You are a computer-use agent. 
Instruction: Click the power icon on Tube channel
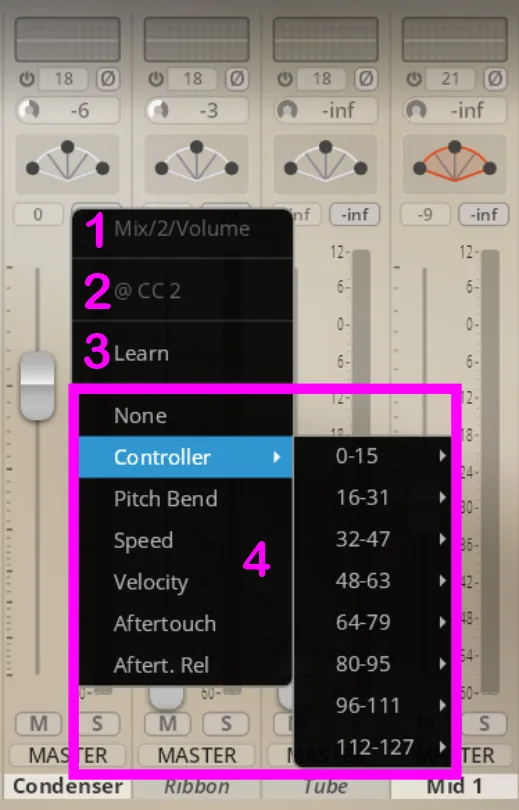285,79
